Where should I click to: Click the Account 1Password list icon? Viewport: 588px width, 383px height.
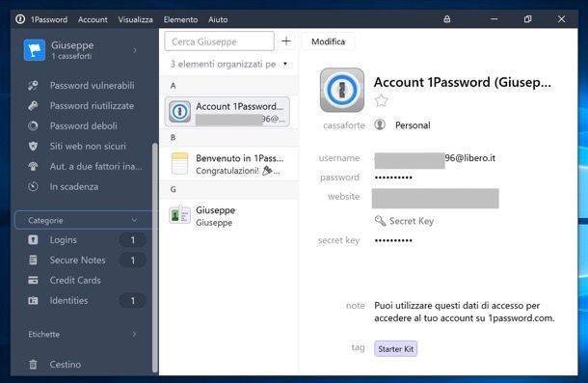[x=179, y=112]
